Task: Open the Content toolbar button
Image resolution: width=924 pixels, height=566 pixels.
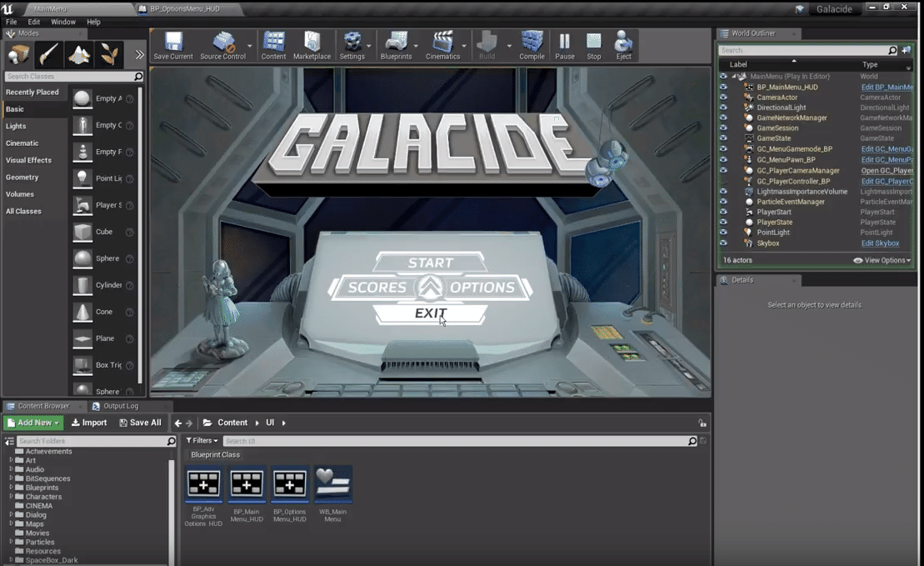Action: pos(273,45)
